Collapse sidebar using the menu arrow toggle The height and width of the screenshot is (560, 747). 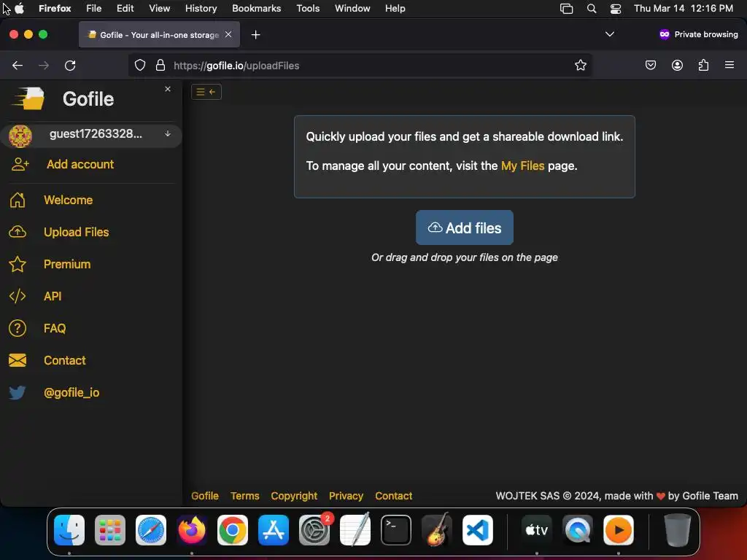(x=206, y=92)
